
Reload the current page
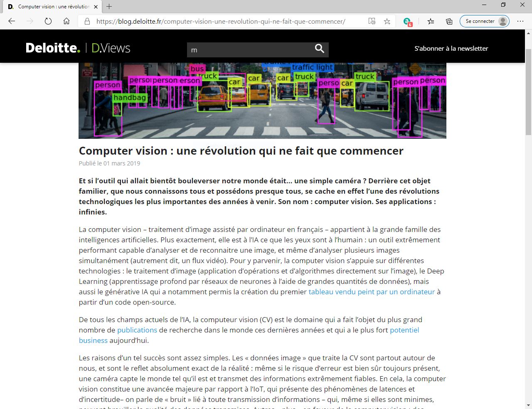48,21
